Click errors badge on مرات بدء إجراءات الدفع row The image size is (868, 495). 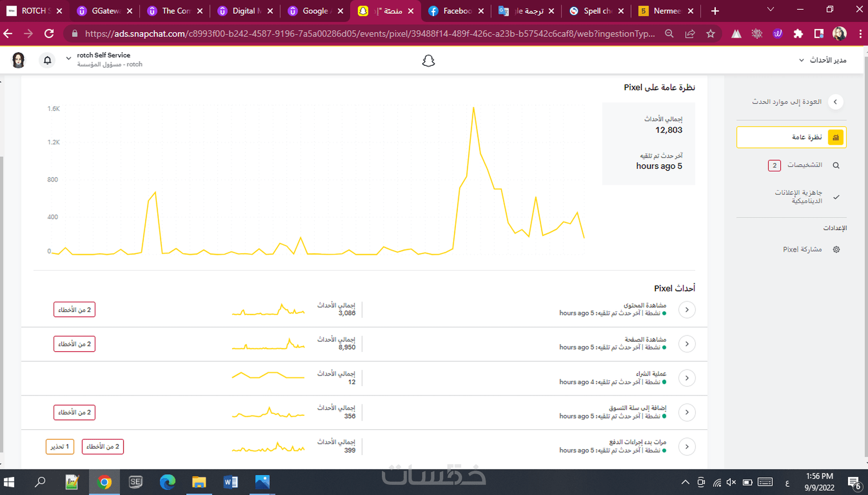tap(103, 447)
